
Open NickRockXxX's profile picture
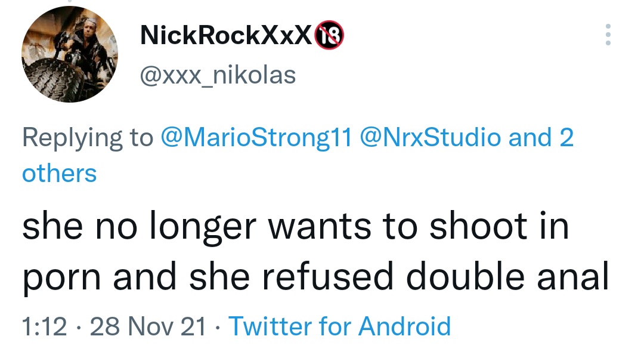coord(70,54)
